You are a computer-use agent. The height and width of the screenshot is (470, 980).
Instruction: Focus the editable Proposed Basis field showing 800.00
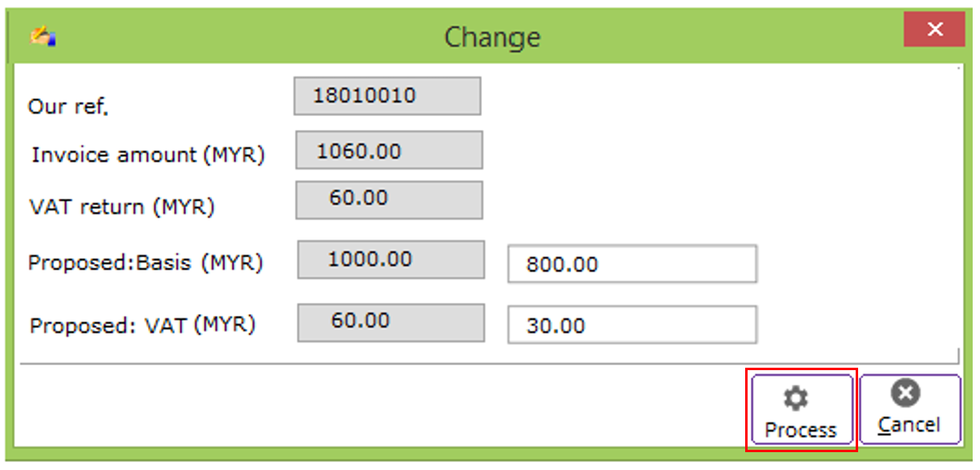[631, 265]
